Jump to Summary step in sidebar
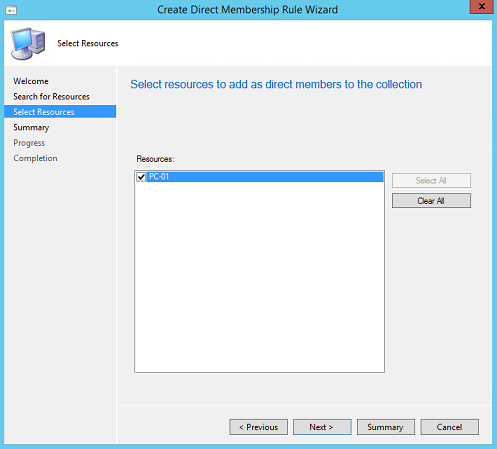 (31, 127)
